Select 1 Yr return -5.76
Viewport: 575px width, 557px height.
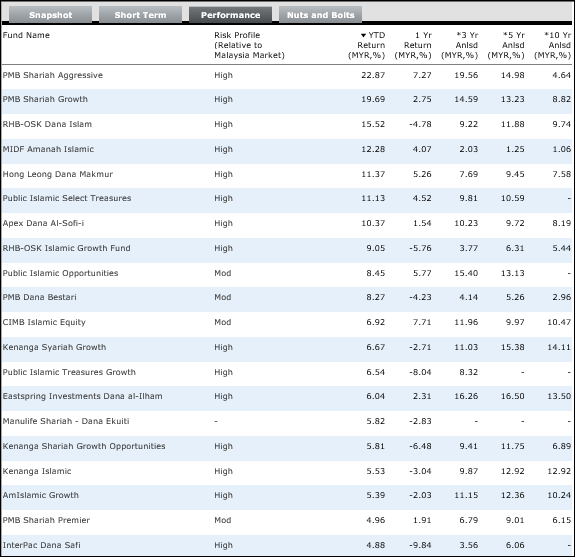420,248
